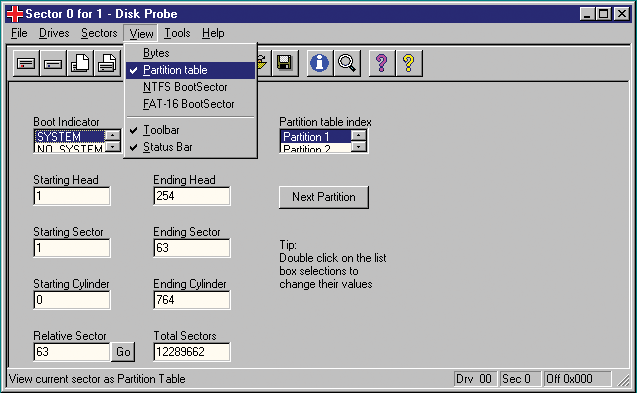Click Partition table index up arrow
The image size is (637, 393).
[359, 135]
